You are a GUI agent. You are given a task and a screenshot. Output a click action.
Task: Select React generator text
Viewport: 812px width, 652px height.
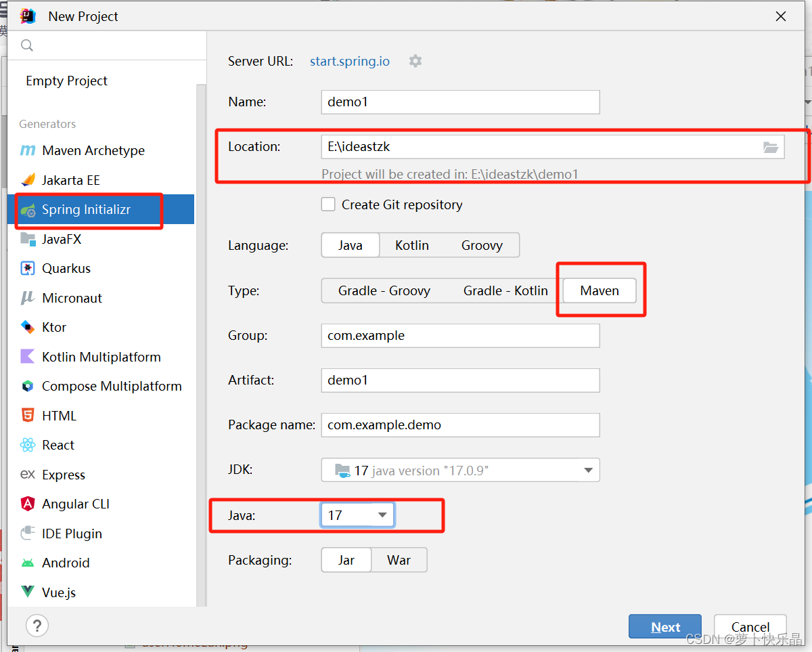(x=58, y=445)
